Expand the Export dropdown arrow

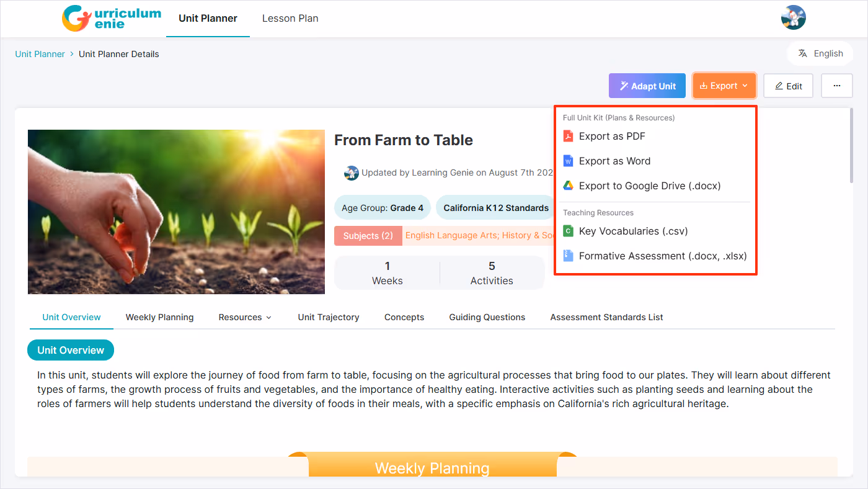(x=745, y=86)
